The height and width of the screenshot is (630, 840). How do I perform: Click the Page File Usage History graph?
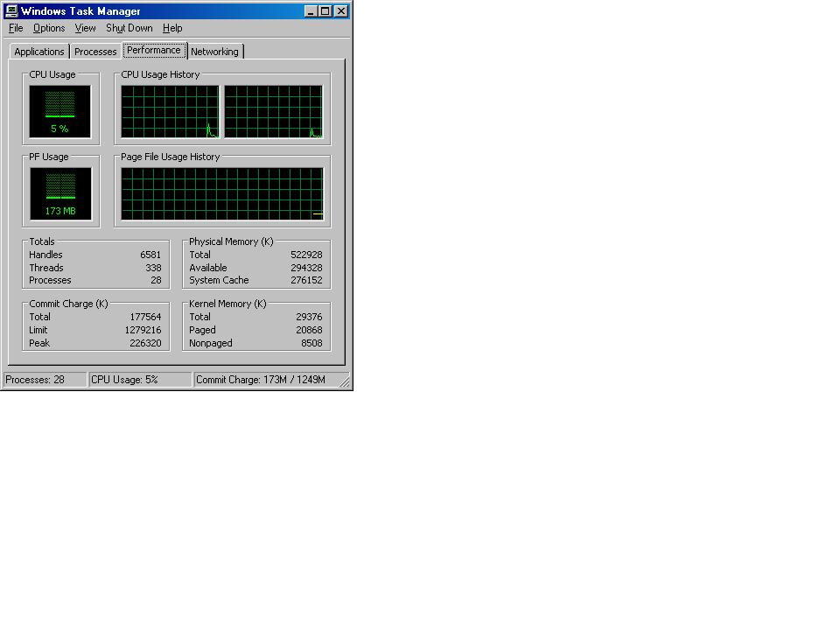click(x=221, y=193)
